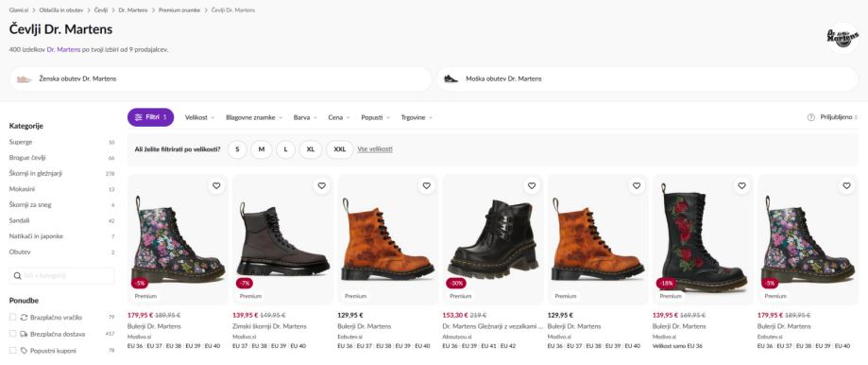
Task: Click the purple Dr. Martens link in description
Action: click(63, 50)
